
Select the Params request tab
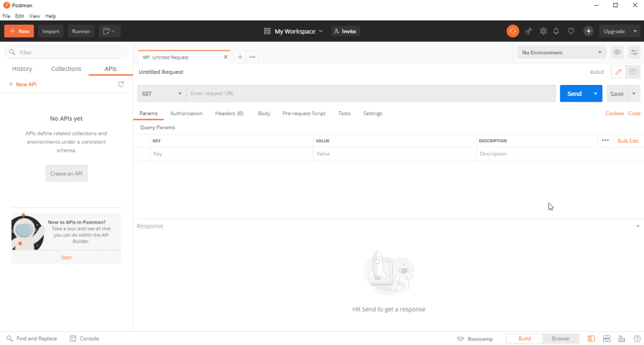click(149, 113)
